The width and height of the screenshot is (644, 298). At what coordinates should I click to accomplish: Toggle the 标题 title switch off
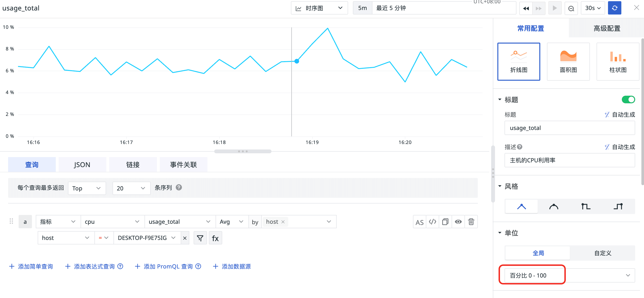pos(628,99)
